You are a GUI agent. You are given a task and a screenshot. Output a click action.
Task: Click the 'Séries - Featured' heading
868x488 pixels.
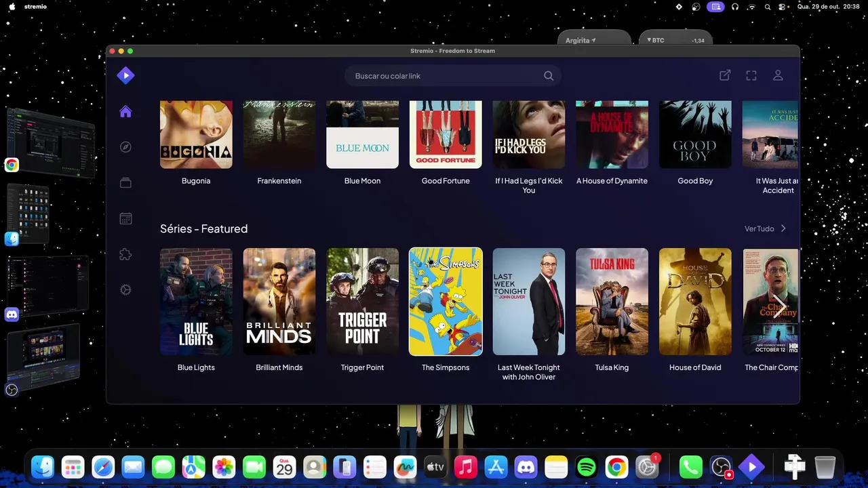(204, 228)
